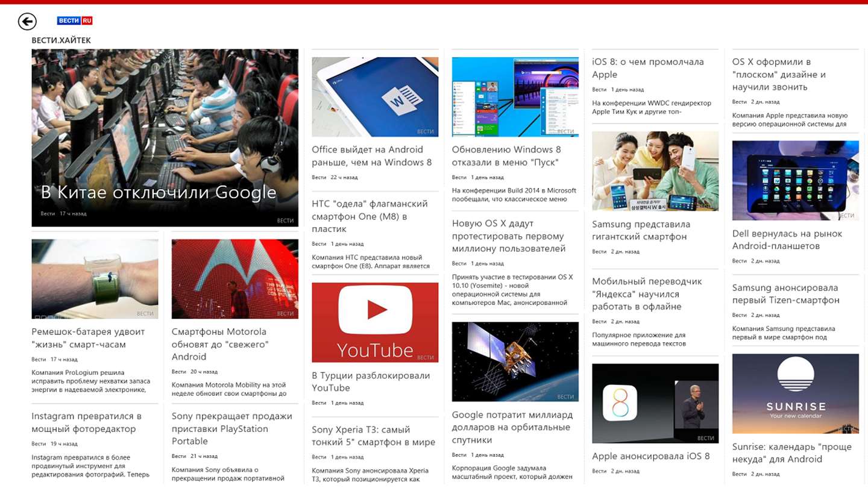Click summary 'Компания HTC представила новый смартфон'
Image resolution: width=868 pixels, height=488 pixels.
pyautogui.click(x=371, y=261)
